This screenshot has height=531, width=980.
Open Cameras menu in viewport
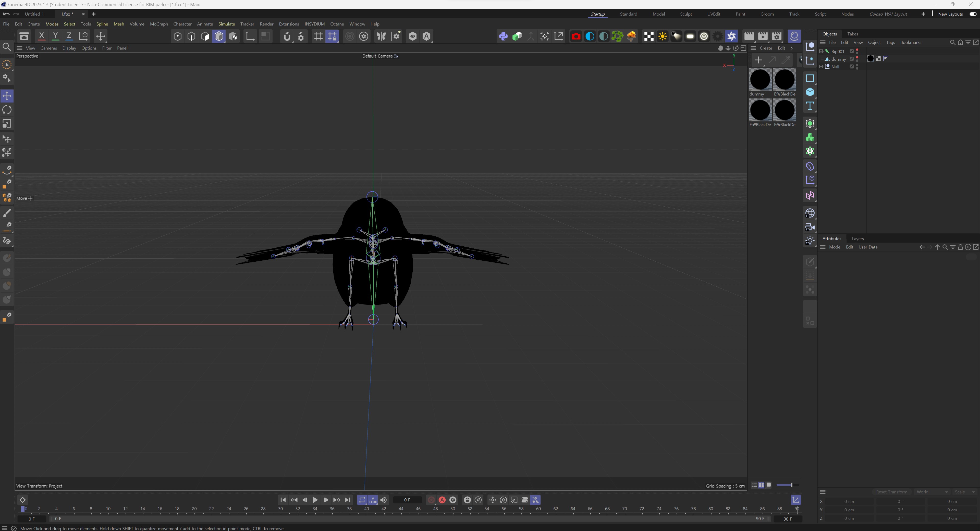(48, 48)
